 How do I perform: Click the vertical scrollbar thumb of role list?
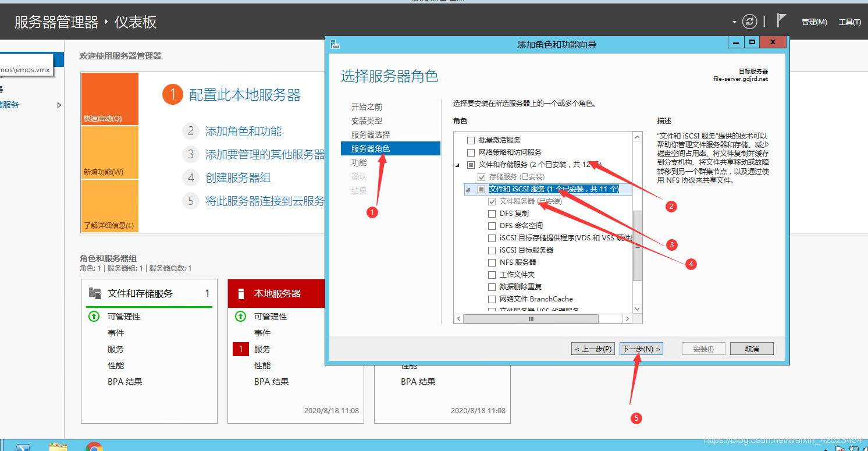coord(637,246)
